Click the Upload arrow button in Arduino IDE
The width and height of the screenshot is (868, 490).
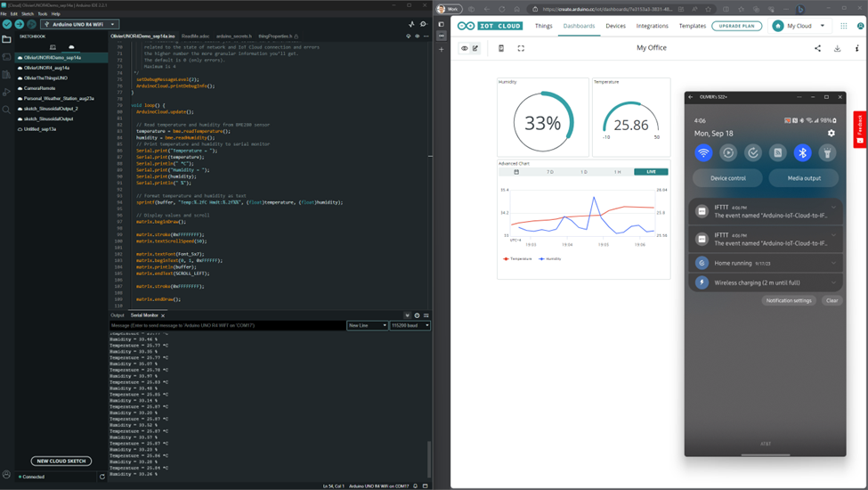tap(20, 24)
